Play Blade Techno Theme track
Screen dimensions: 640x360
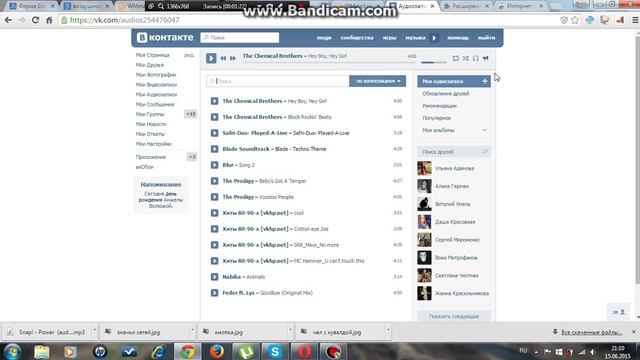pos(214,149)
